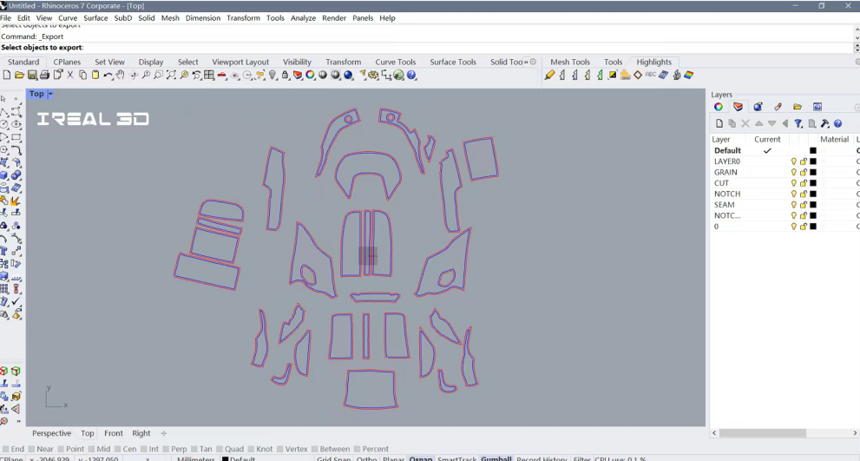
Task: Toggle Gumball in status bar
Action: tap(496, 458)
